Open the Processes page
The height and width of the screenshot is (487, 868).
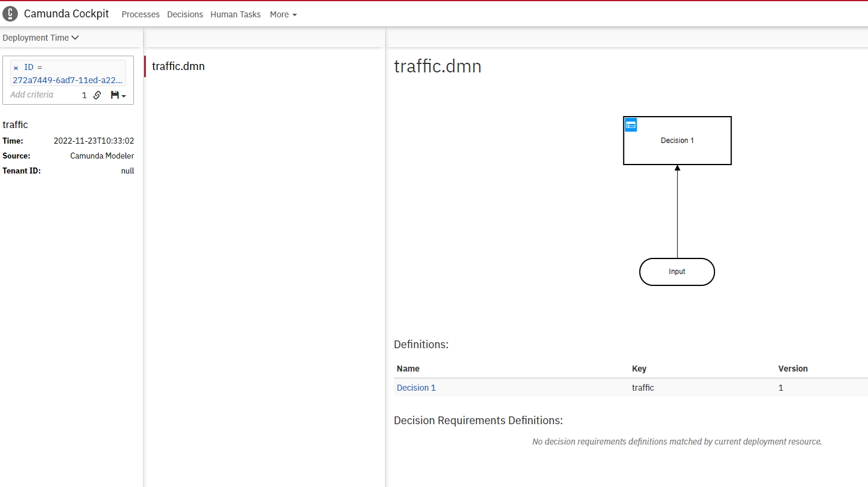(140, 14)
